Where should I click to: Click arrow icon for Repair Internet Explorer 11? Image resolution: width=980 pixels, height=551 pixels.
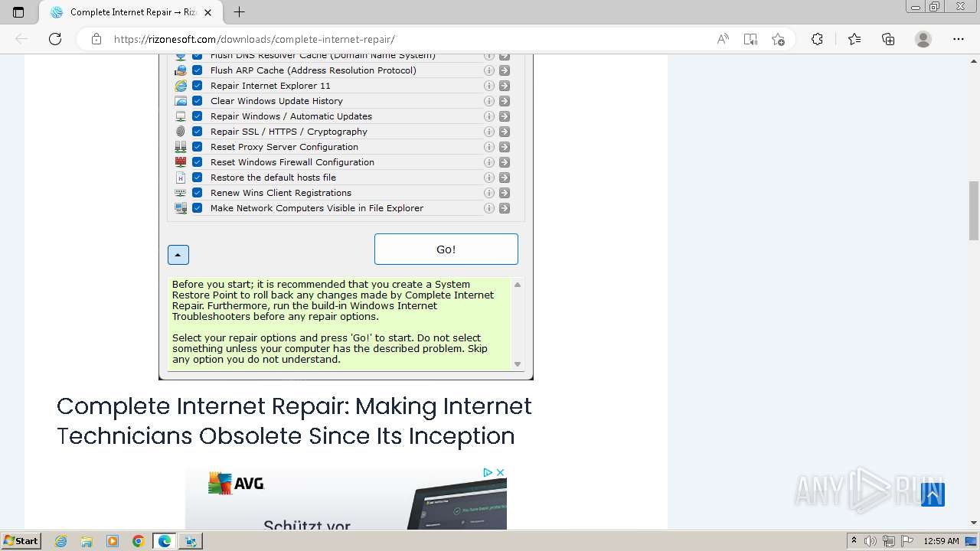[x=505, y=86]
